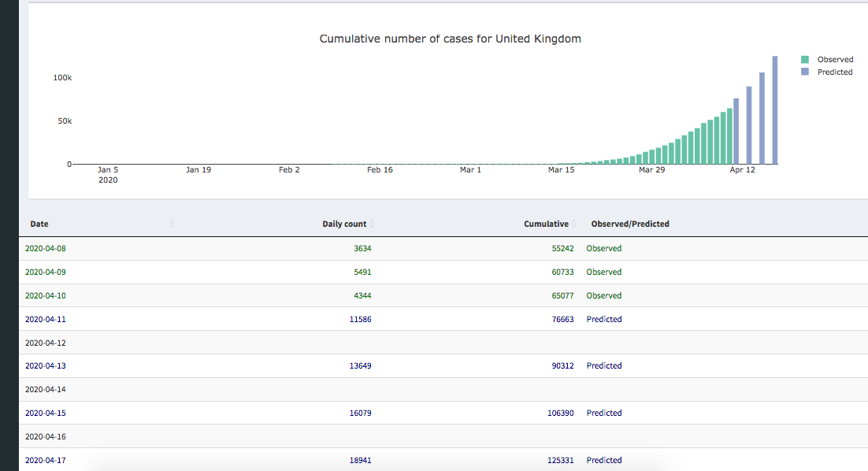Click the Cumulative column sort arrows
The image size is (868, 471).
tap(574, 224)
